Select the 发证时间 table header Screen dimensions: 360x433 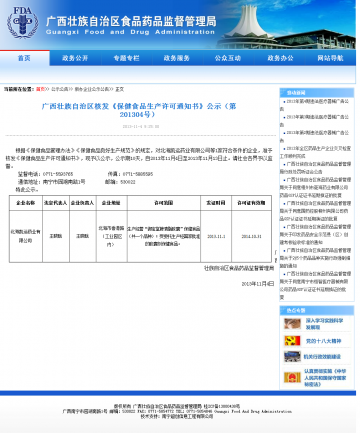coord(216,203)
